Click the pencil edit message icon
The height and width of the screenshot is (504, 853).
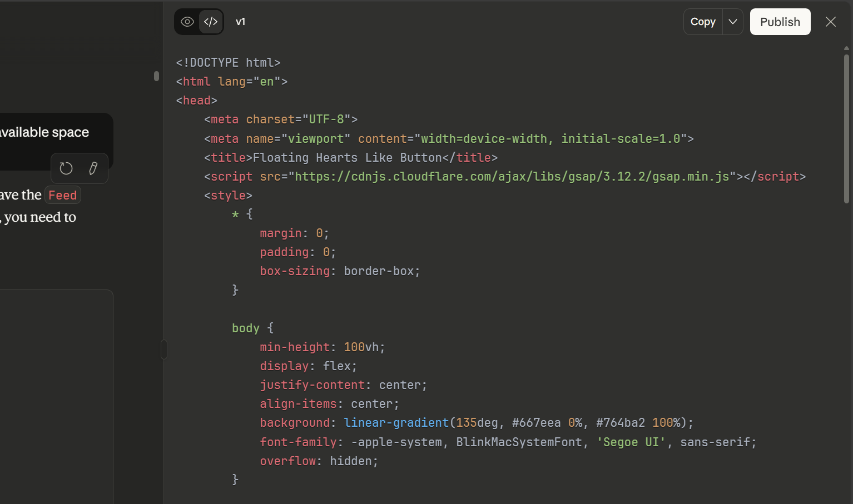tap(93, 168)
